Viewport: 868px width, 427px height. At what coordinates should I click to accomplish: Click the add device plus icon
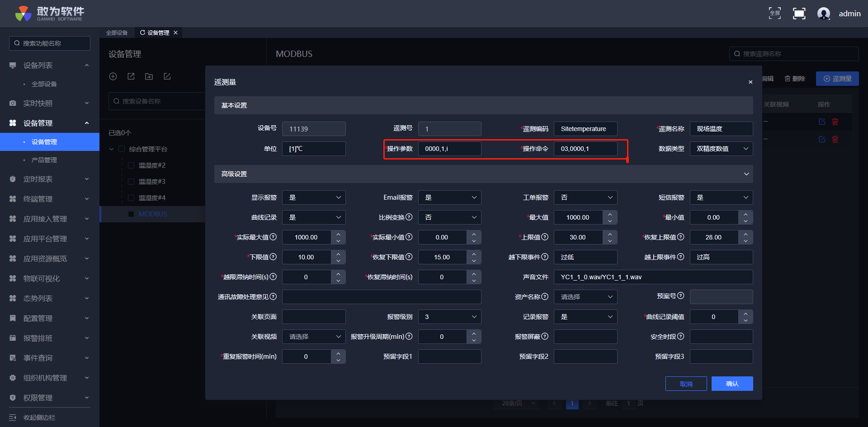113,76
